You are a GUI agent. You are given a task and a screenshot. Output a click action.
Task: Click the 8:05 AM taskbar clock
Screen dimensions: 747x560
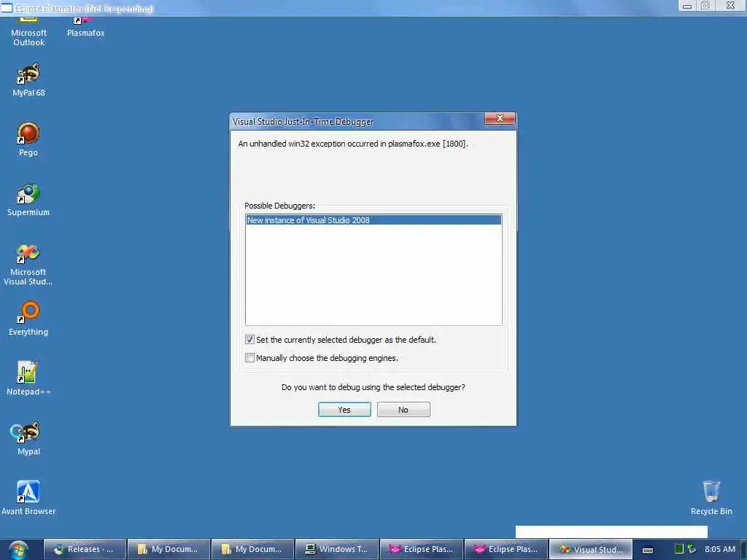pos(720,549)
